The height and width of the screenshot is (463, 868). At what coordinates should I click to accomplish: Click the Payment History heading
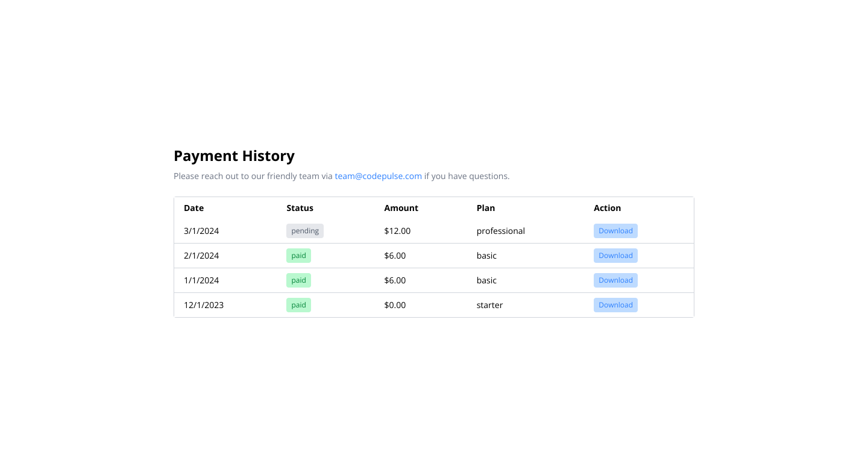234,156
